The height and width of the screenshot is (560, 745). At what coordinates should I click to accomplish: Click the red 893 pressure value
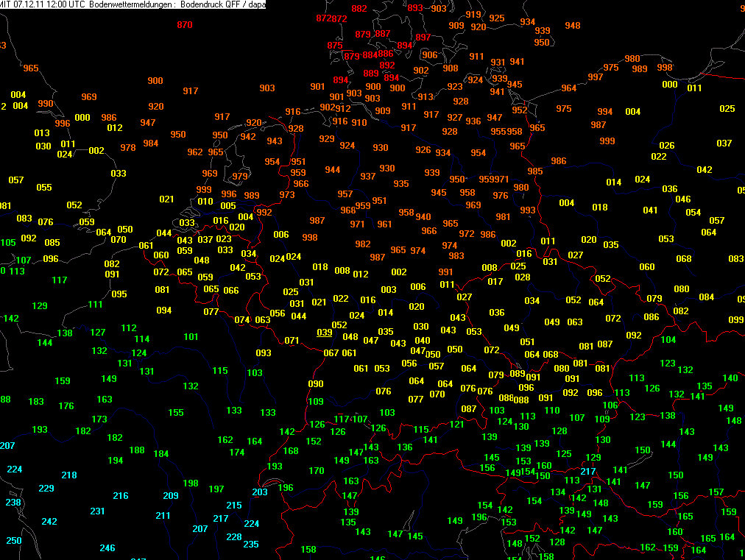(x=416, y=8)
